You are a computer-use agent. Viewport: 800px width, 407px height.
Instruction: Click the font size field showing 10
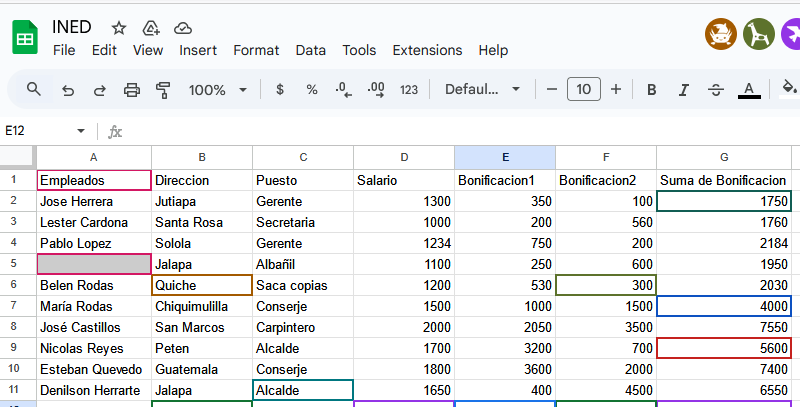click(584, 90)
